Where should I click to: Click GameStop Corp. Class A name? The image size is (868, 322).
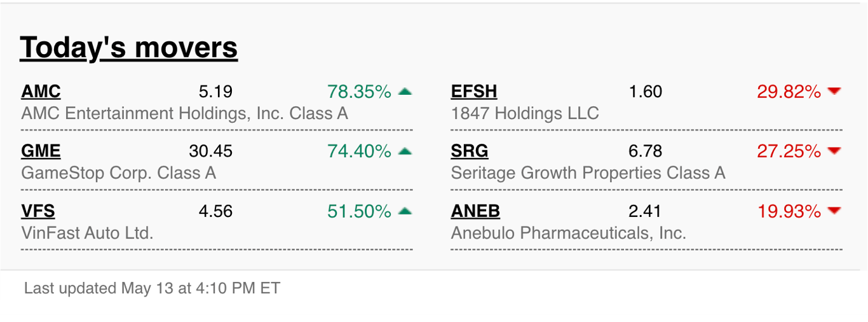click(118, 173)
